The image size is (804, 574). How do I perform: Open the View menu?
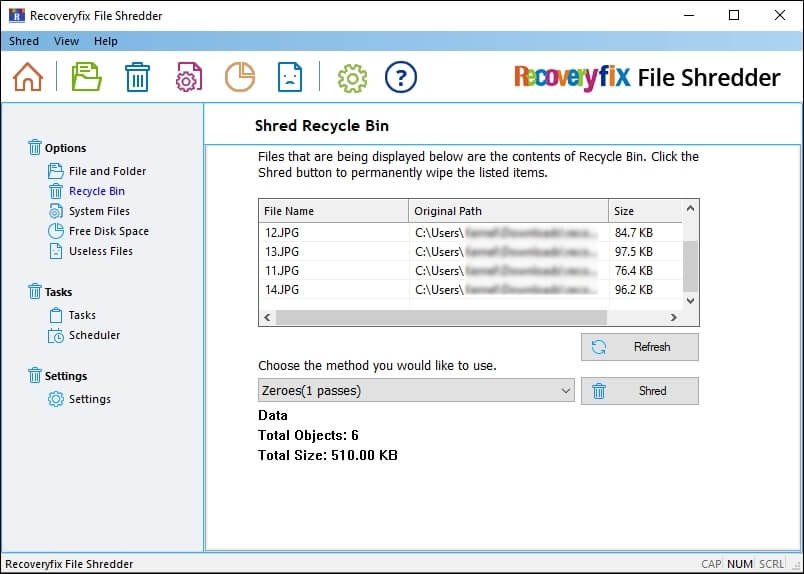click(x=66, y=41)
